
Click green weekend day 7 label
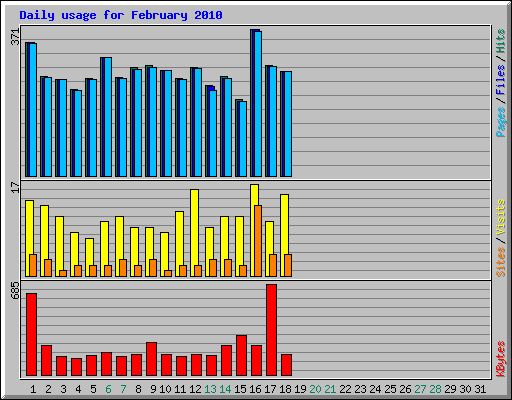(123, 389)
